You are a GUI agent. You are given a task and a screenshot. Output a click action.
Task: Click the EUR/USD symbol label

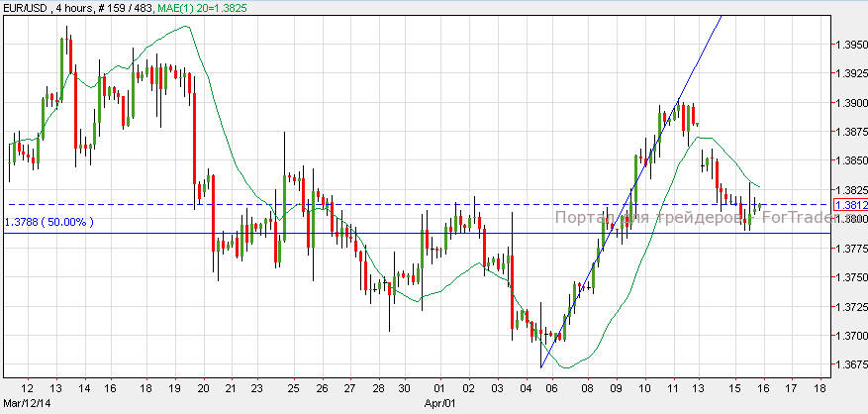click(27, 7)
